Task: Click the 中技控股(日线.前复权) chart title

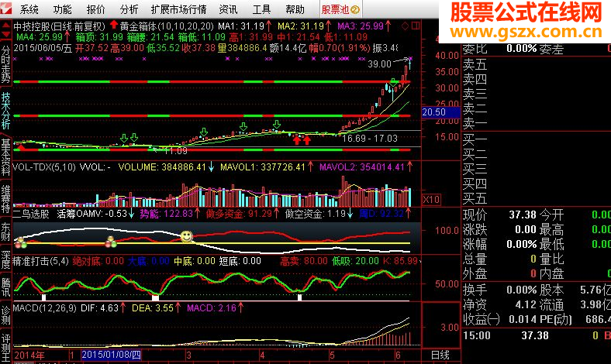Action: tap(59, 26)
